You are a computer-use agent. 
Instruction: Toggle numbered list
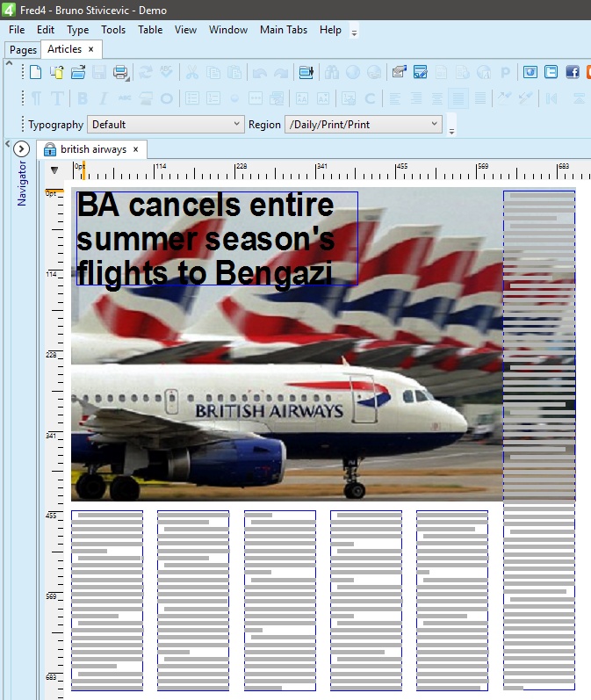point(213,98)
